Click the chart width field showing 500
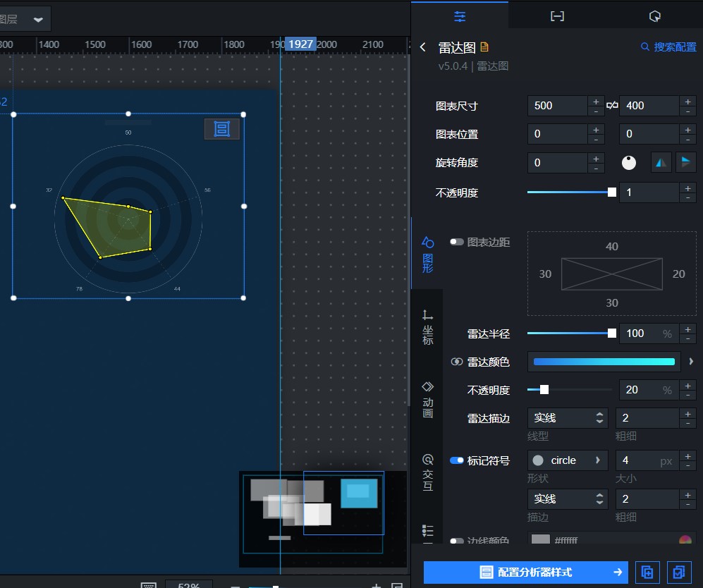703x588 pixels. 557,106
